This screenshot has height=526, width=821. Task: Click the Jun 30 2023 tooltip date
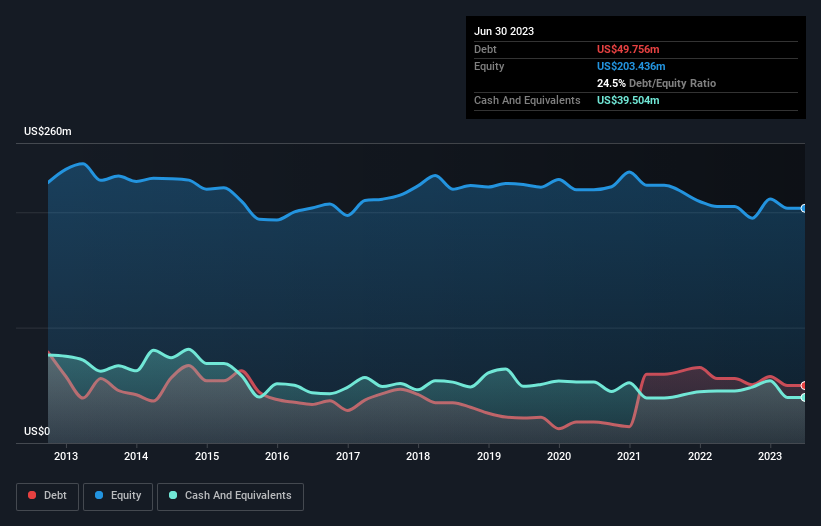504,31
